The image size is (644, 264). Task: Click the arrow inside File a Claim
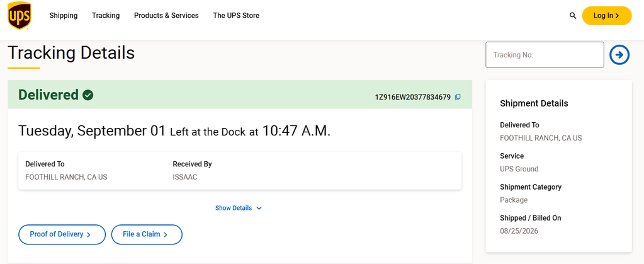[165, 235]
